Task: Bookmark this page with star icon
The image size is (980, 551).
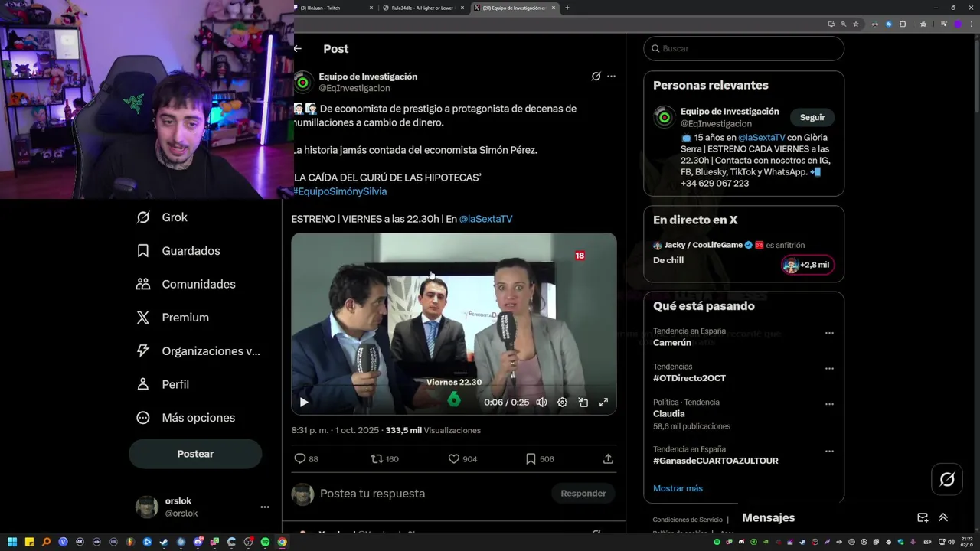Action: [x=856, y=24]
